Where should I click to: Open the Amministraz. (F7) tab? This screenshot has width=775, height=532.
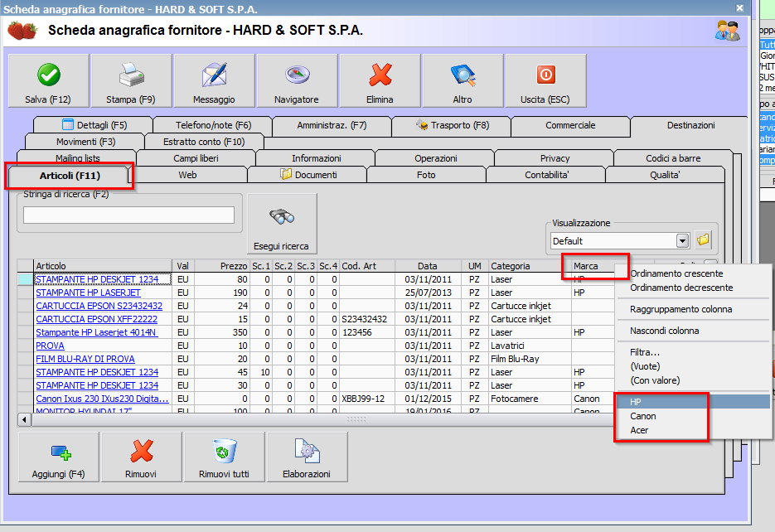[x=332, y=125]
